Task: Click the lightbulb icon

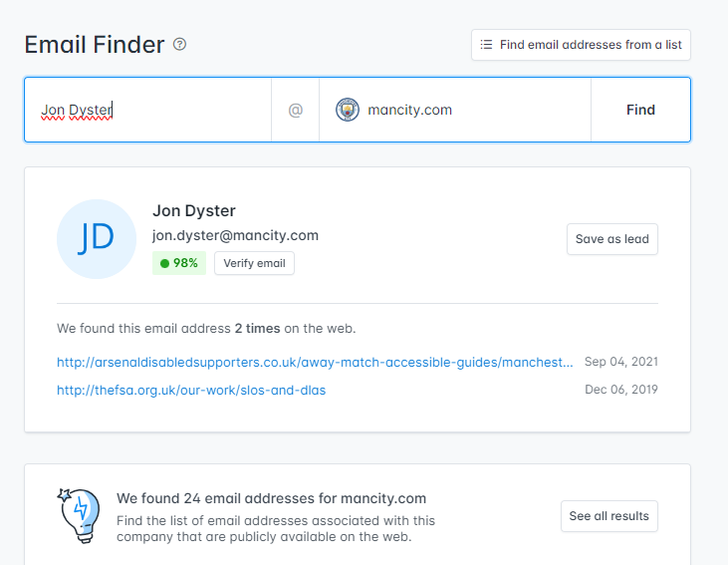Action: (79, 513)
